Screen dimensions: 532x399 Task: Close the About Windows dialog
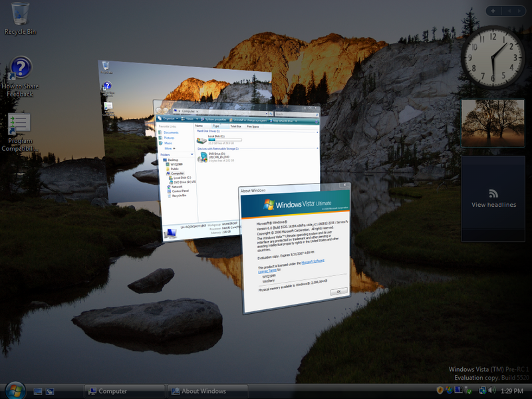tap(344, 185)
